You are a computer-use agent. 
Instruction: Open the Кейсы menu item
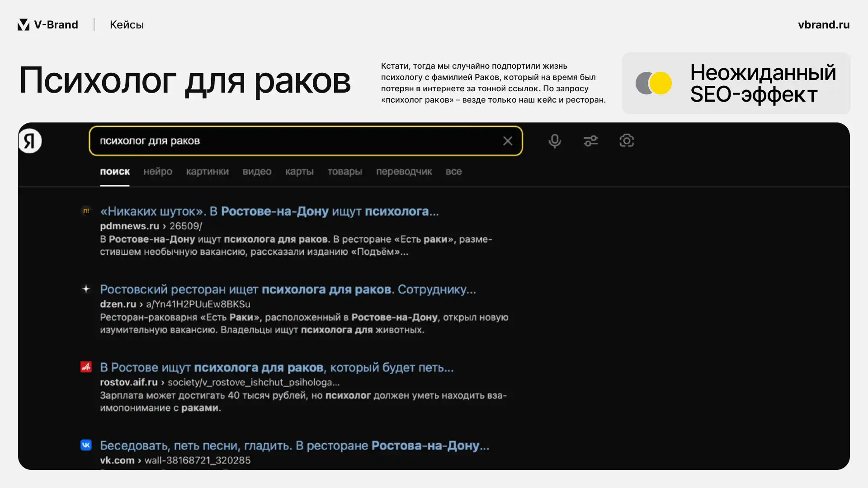click(x=127, y=24)
